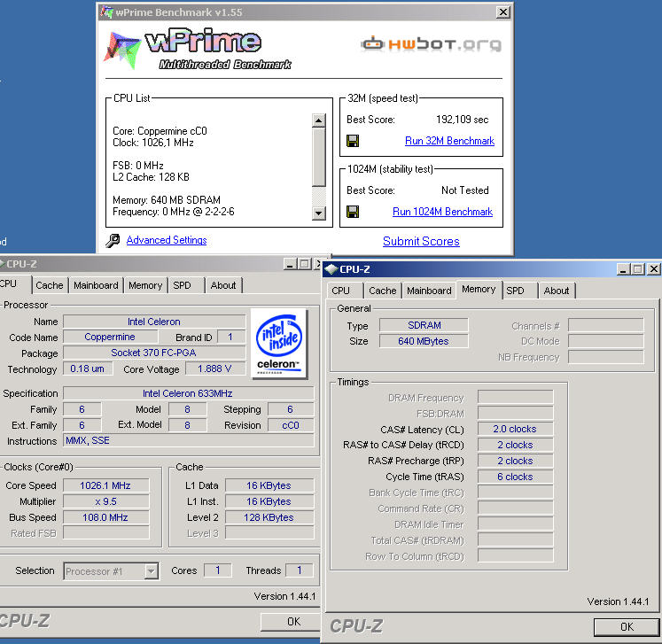Viewport: 662px width, 644px height.
Task: Minimize the right CPU-Z window
Action: pyautogui.click(x=623, y=268)
